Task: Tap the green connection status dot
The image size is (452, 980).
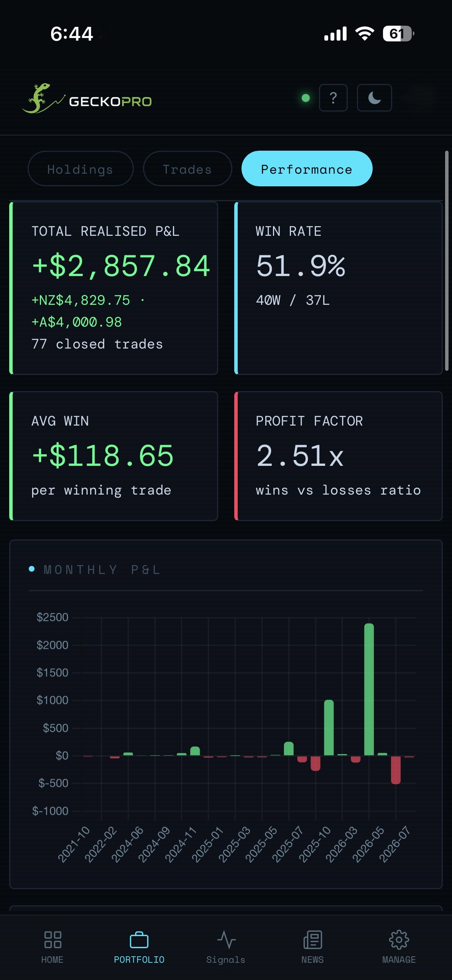Action: (x=306, y=98)
